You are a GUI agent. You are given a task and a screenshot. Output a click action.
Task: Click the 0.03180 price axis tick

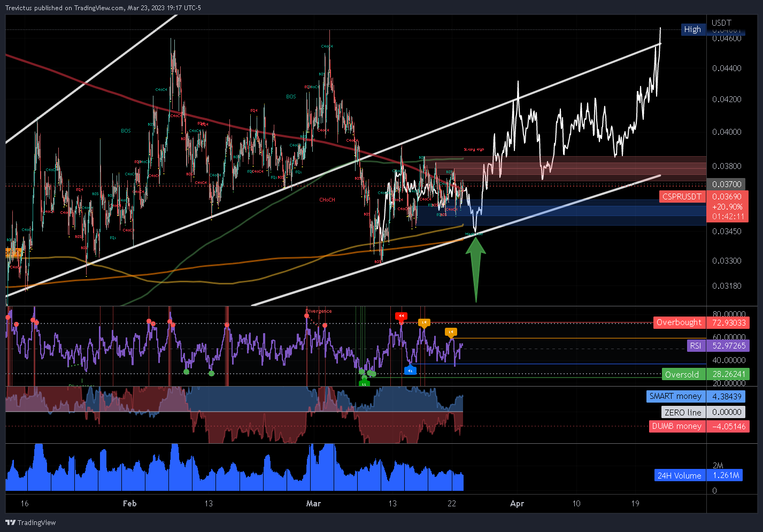tap(727, 286)
